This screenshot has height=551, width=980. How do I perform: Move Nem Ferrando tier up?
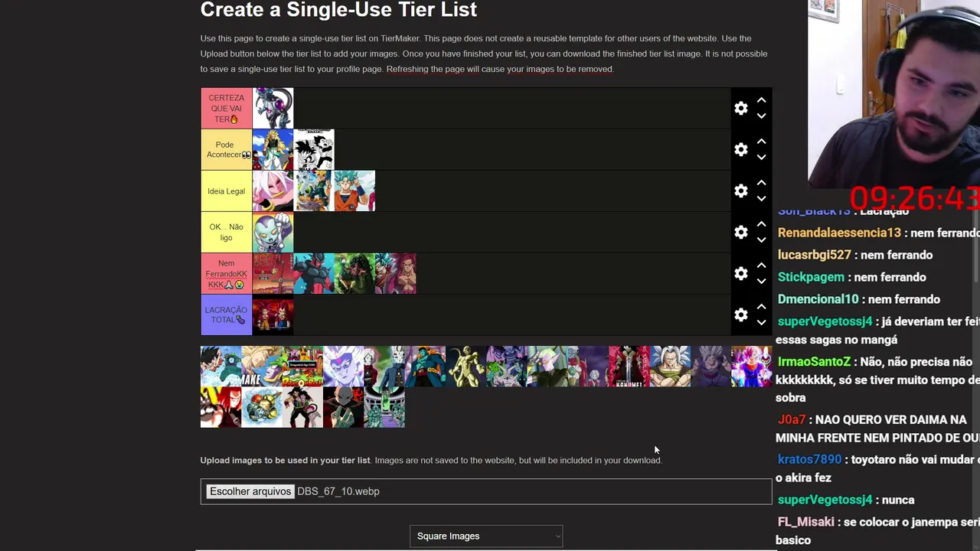tap(761, 266)
